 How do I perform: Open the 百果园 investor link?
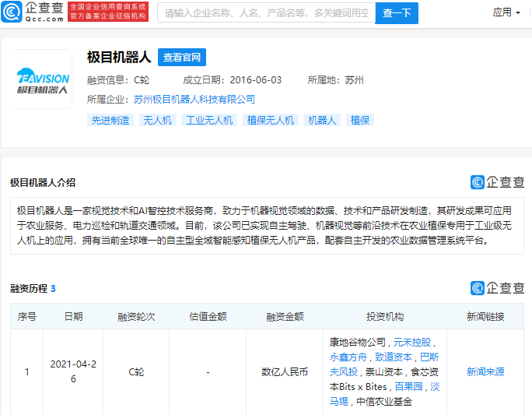tap(408, 386)
